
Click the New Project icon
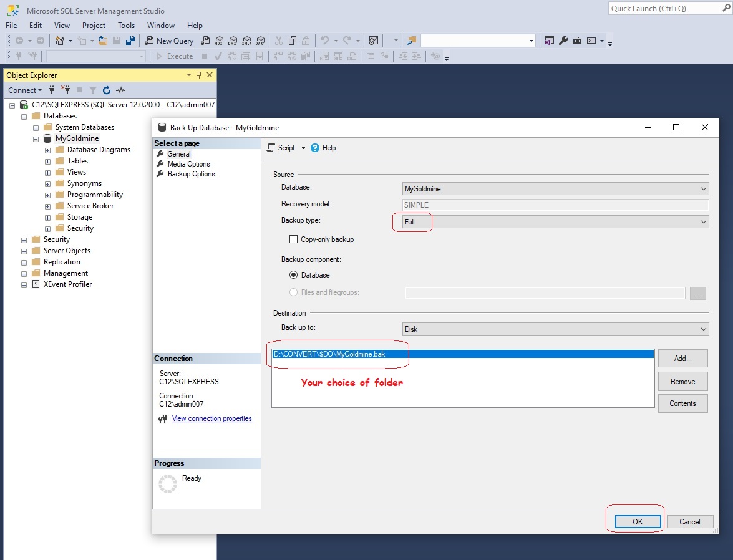pos(59,41)
